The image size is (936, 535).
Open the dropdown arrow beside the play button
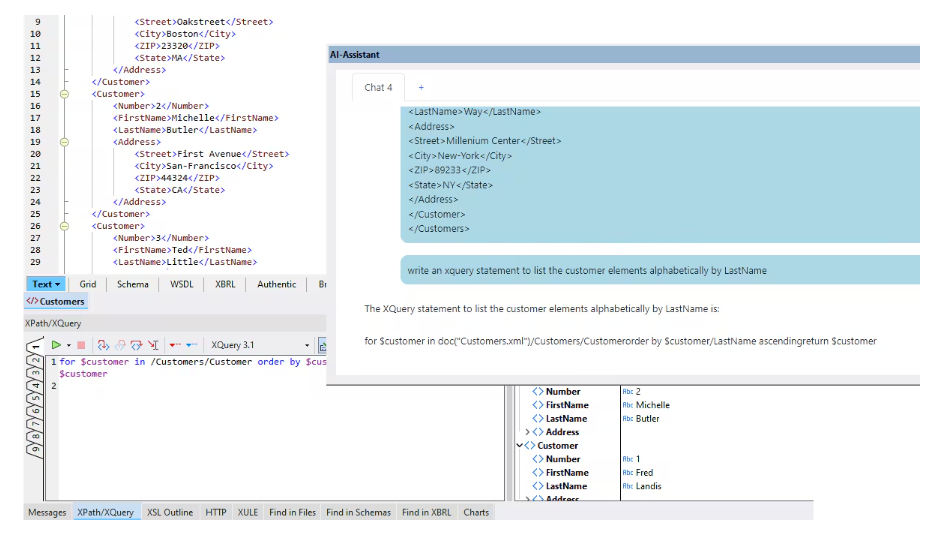(68, 345)
